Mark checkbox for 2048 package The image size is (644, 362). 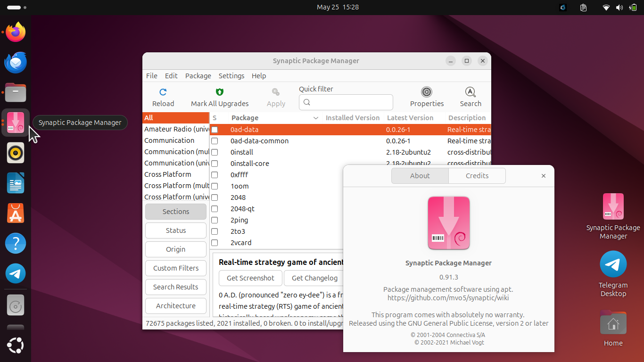click(x=215, y=197)
